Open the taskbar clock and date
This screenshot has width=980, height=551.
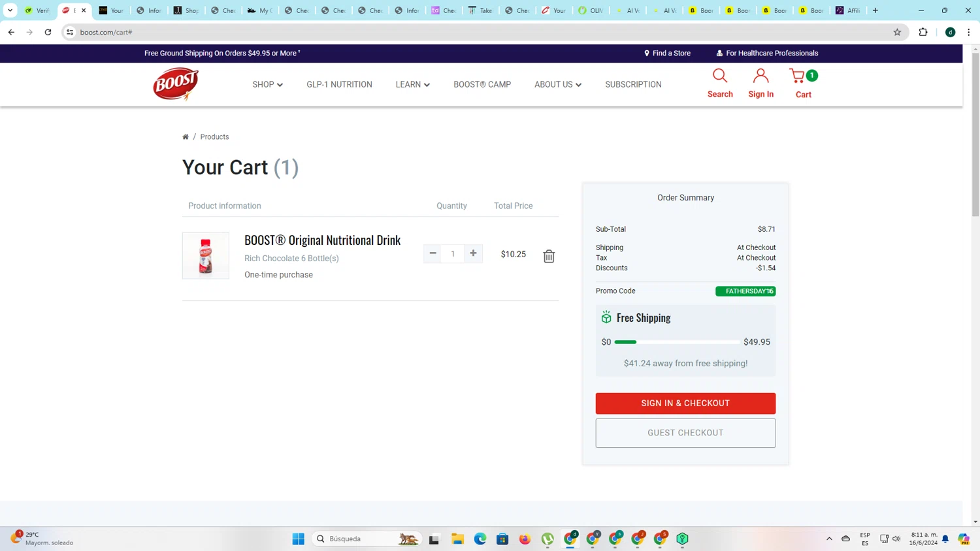tap(924, 539)
